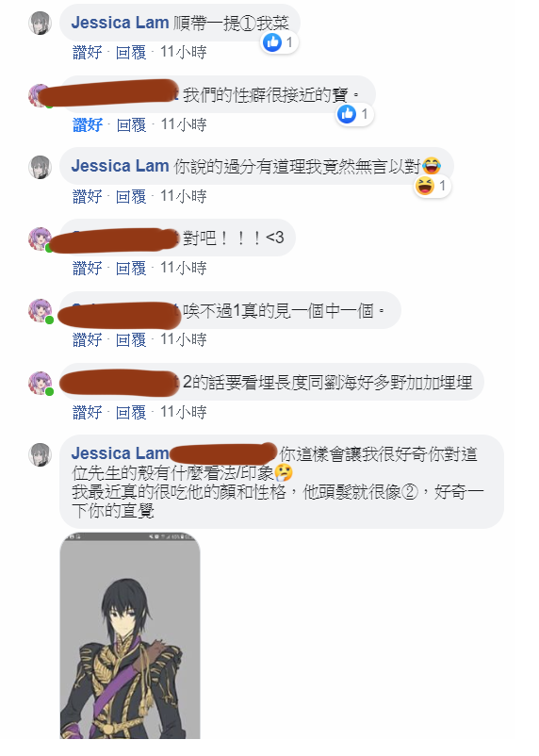
Task: Unlike the 我們的性癖很接近 comment via the blue 讚好
Action: coord(88,124)
